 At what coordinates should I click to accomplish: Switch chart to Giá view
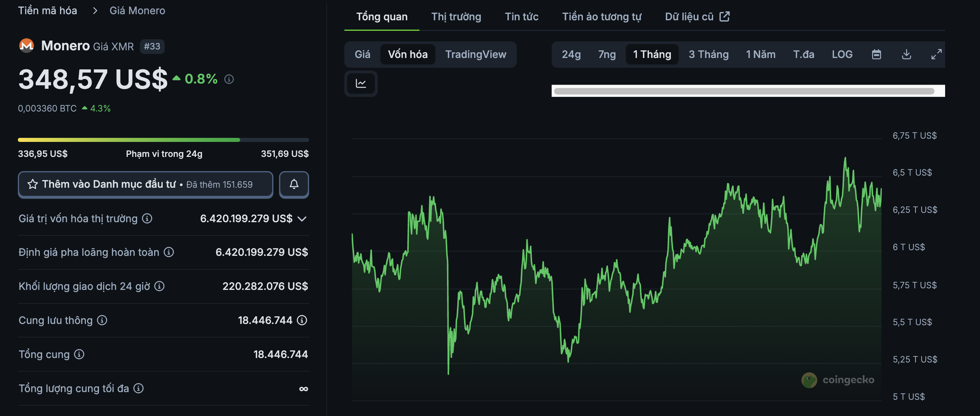(363, 54)
